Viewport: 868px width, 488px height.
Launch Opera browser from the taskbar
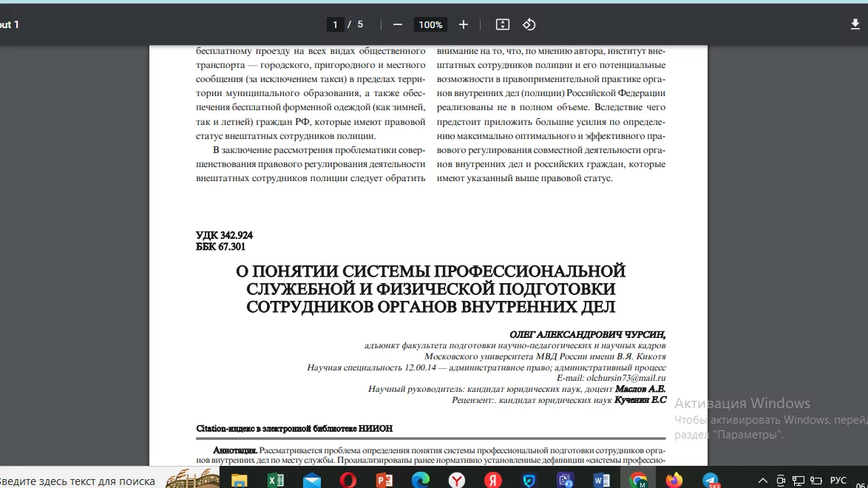click(346, 479)
